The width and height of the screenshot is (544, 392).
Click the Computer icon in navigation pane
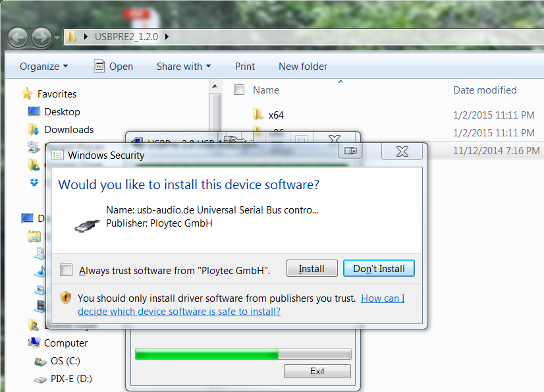coord(34,343)
